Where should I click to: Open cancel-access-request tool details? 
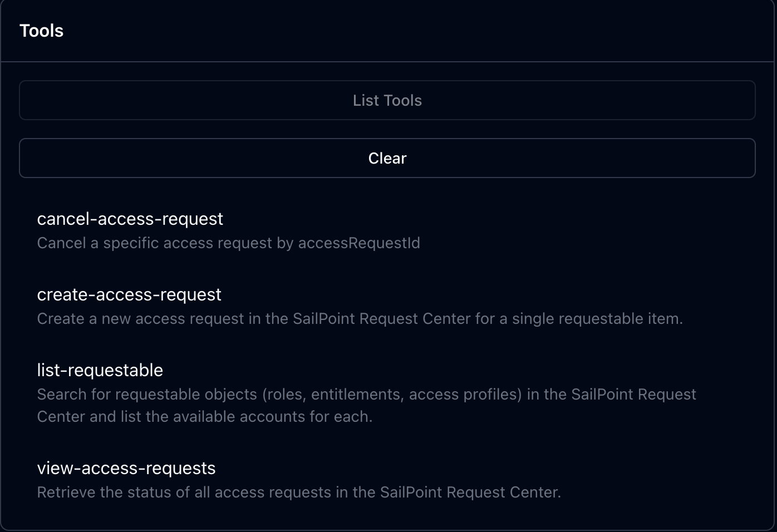[x=130, y=219]
